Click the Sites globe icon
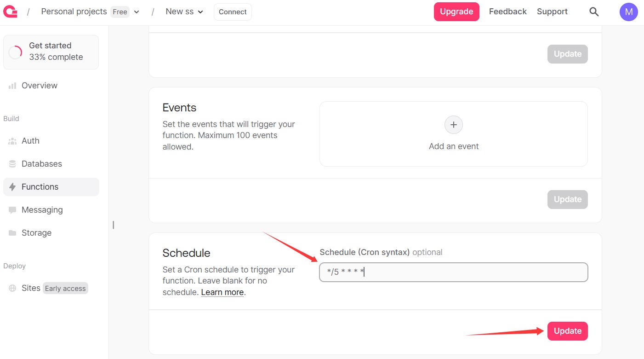The image size is (644, 359). click(12, 288)
